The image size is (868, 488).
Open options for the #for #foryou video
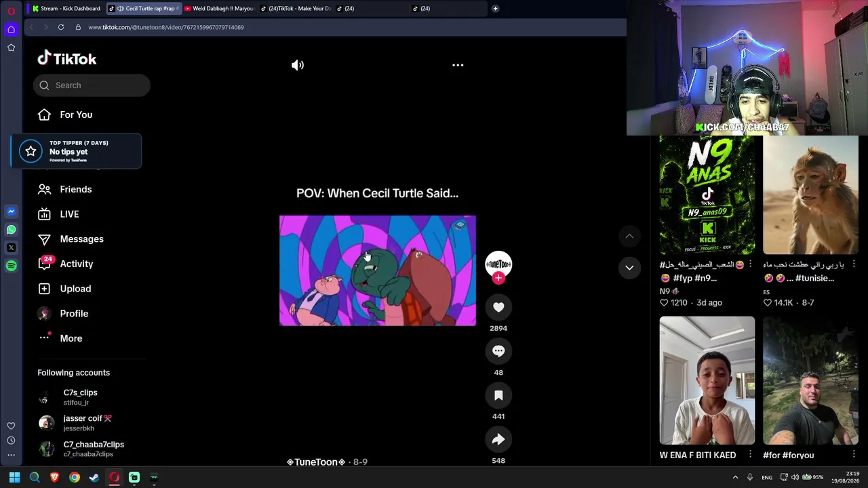[853, 455]
